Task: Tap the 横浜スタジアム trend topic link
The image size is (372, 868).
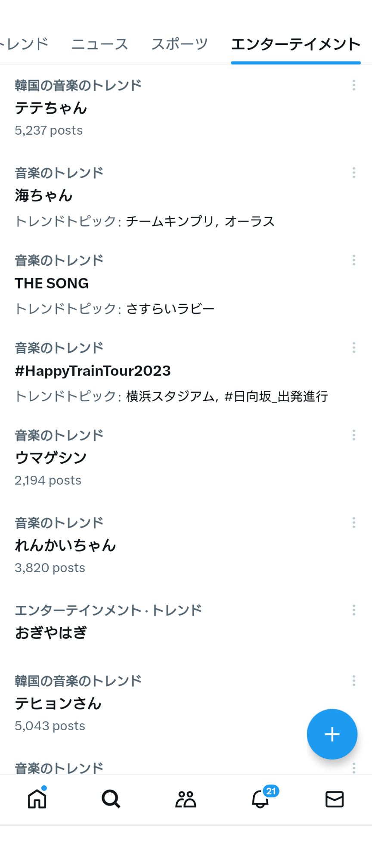Action: (170, 396)
